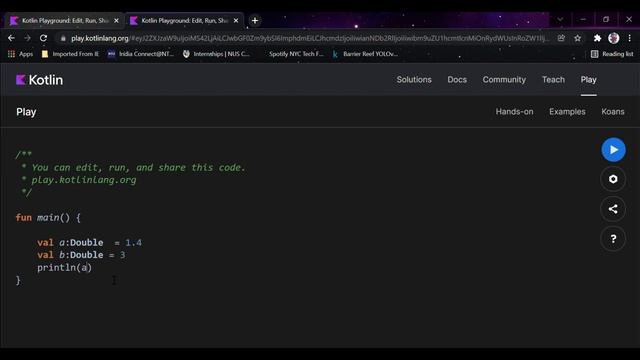Select the Play menu item
Screen dimensions: 640x360
point(589,80)
